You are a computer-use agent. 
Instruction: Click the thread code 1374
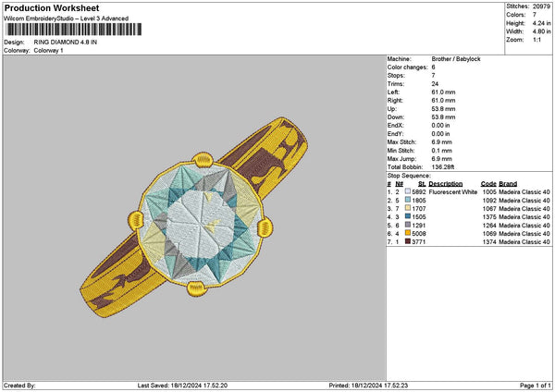[x=489, y=242]
